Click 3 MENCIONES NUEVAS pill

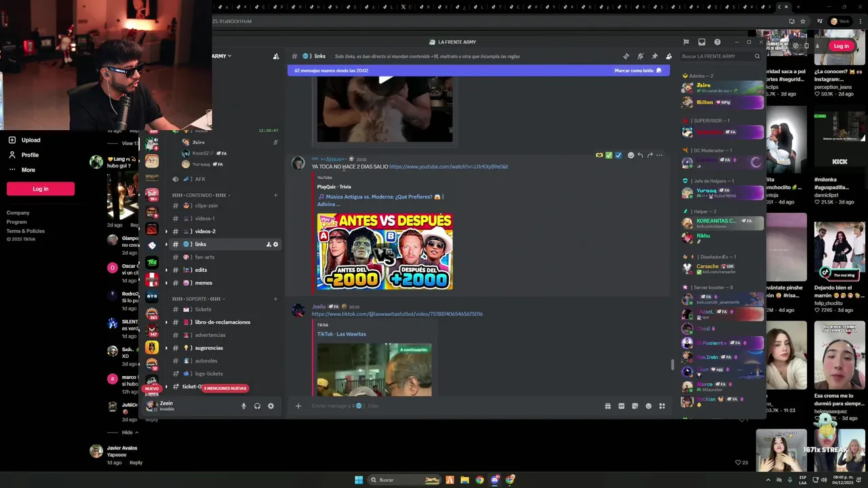pyautogui.click(x=225, y=388)
